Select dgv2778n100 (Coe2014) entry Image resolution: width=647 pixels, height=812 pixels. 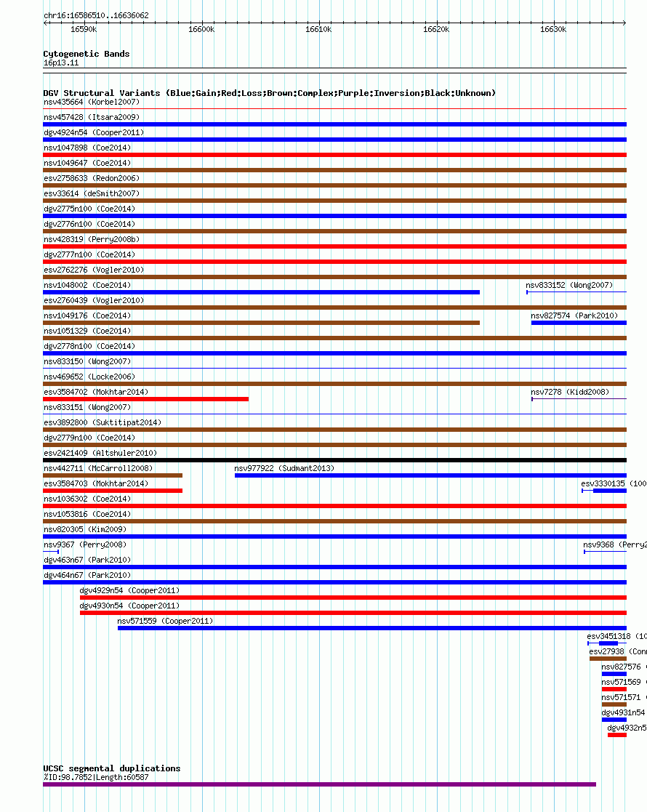click(x=89, y=347)
